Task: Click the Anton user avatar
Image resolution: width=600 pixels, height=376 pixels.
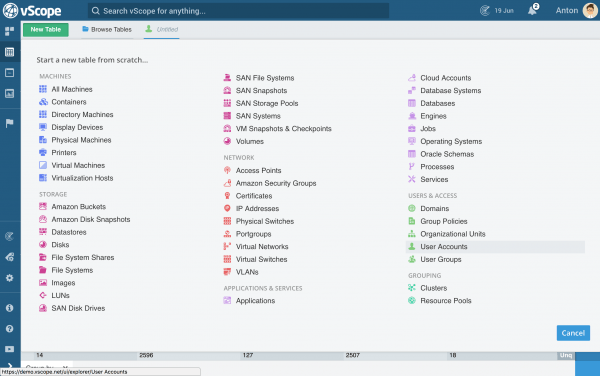Action: click(590, 10)
